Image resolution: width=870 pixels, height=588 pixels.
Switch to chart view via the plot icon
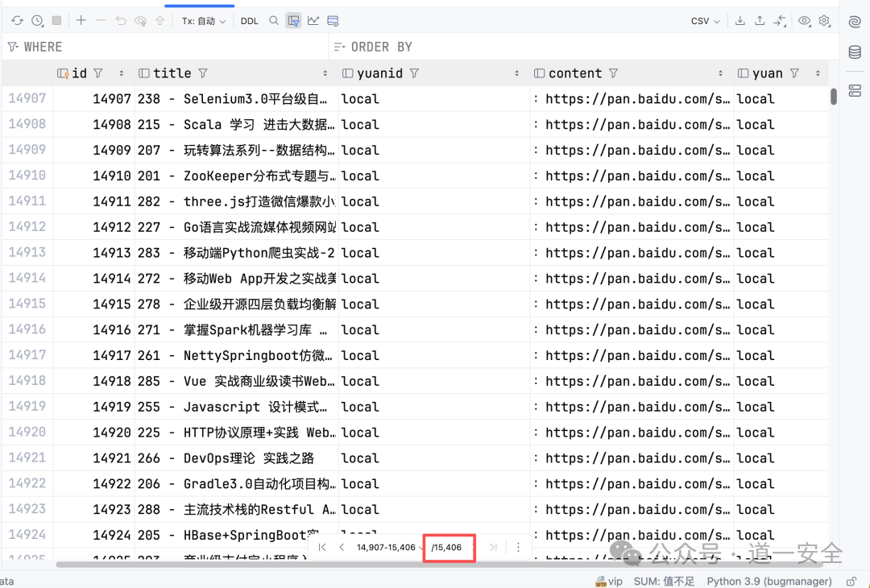point(313,20)
